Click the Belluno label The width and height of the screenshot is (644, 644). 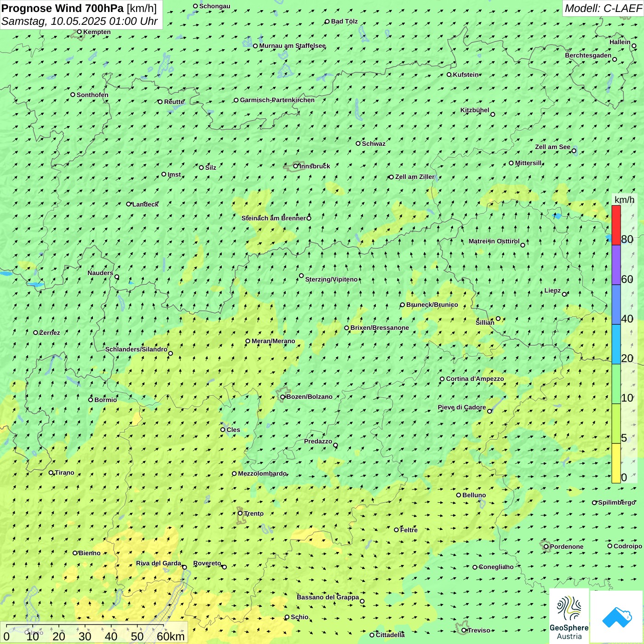click(474, 495)
